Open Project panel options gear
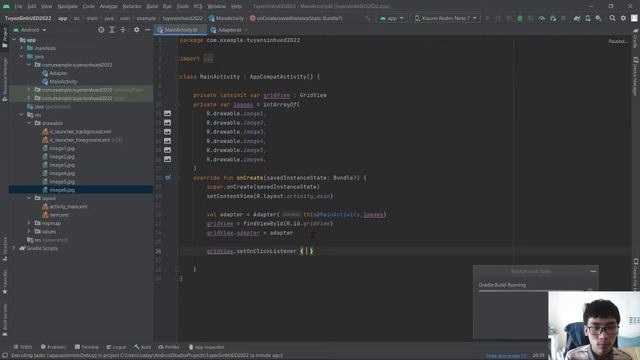640x360 pixels. (136, 30)
